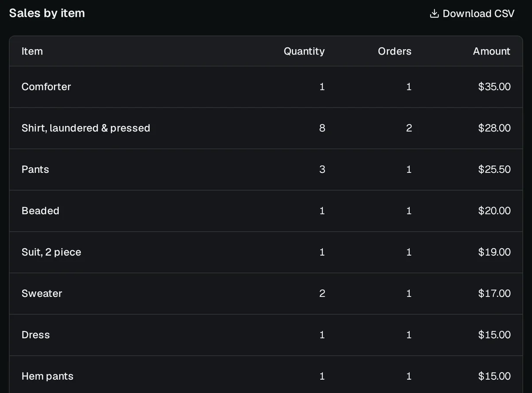Click the Beaded item name
Image resolution: width=532 pixels, height=393 pixels.
(x=40, y=211)
